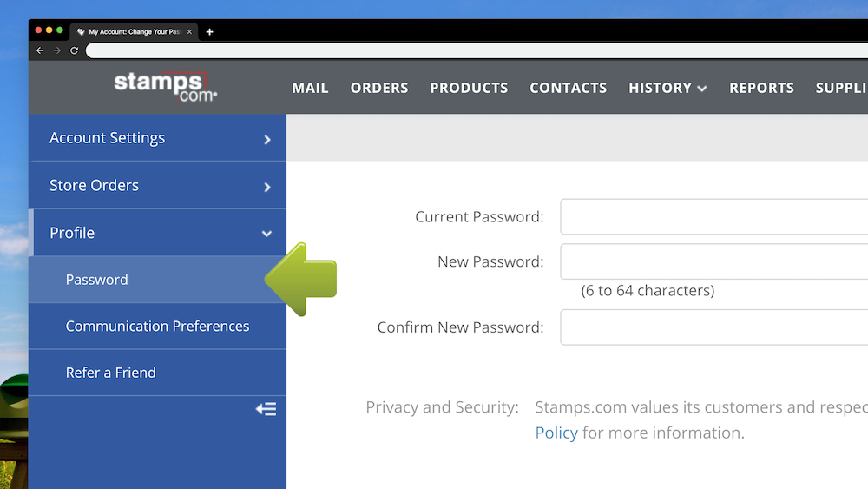Open a new browser tab with plus icon
Image resolution: width=868 pixels, height=489 pixels.
coord(209,32)
